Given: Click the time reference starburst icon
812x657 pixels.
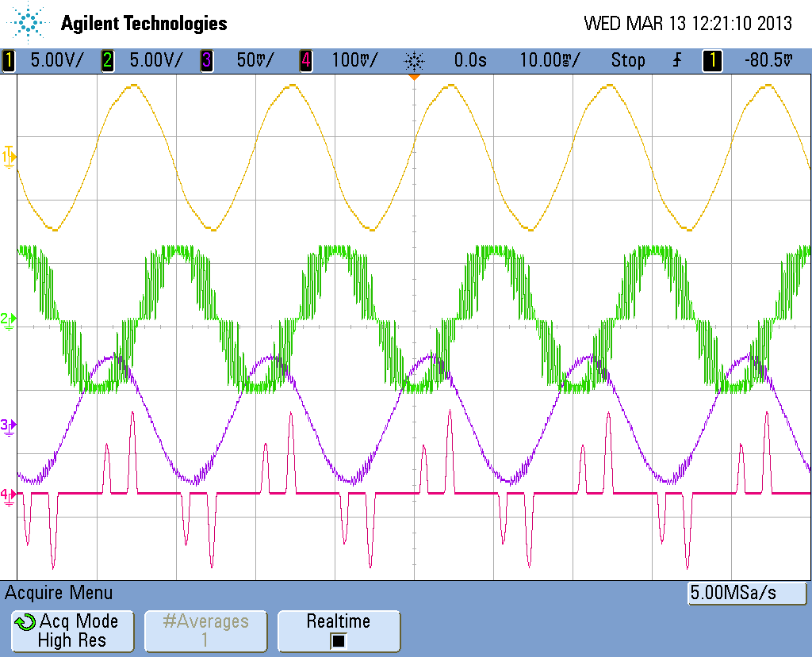Looking at the screenshot, I should click(414, 61).
